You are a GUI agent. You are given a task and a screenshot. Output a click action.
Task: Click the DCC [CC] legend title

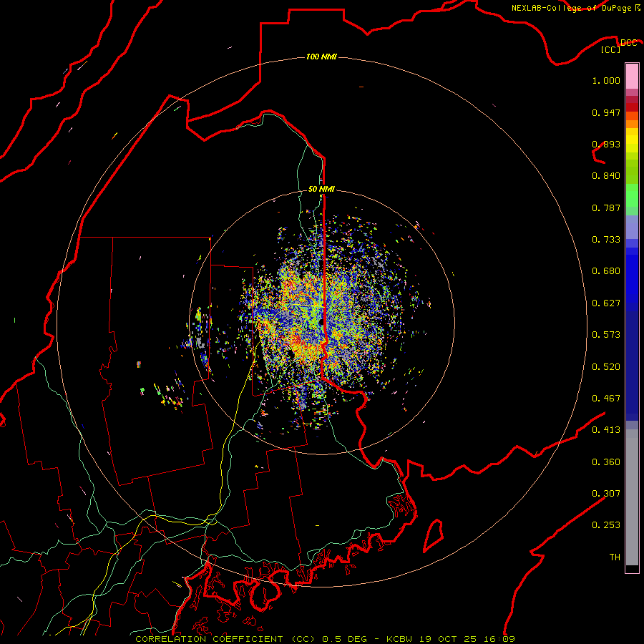[618, 46]
